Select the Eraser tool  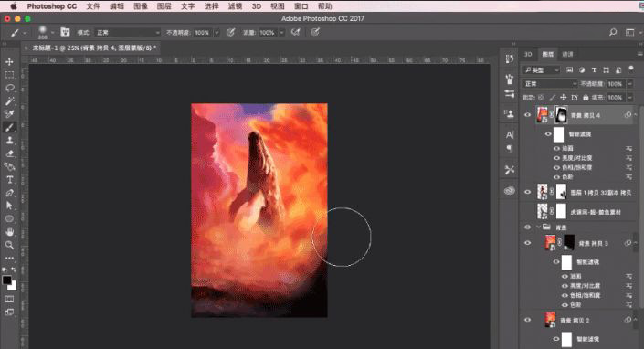tap(9, 153)
